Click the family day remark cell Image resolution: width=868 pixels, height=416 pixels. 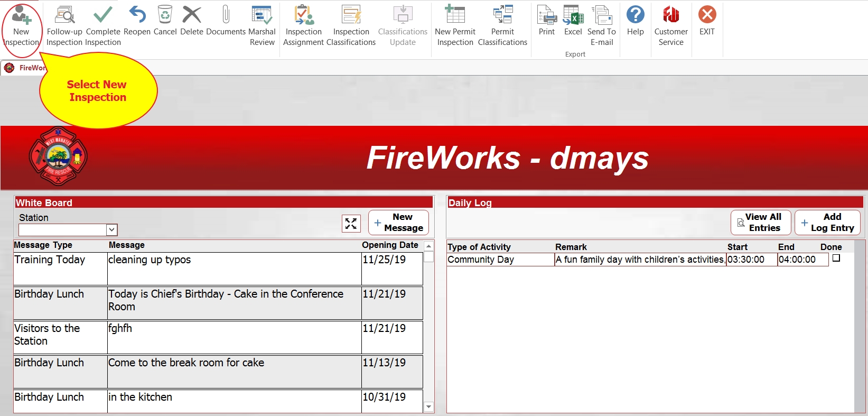click(x=640, y=260)
